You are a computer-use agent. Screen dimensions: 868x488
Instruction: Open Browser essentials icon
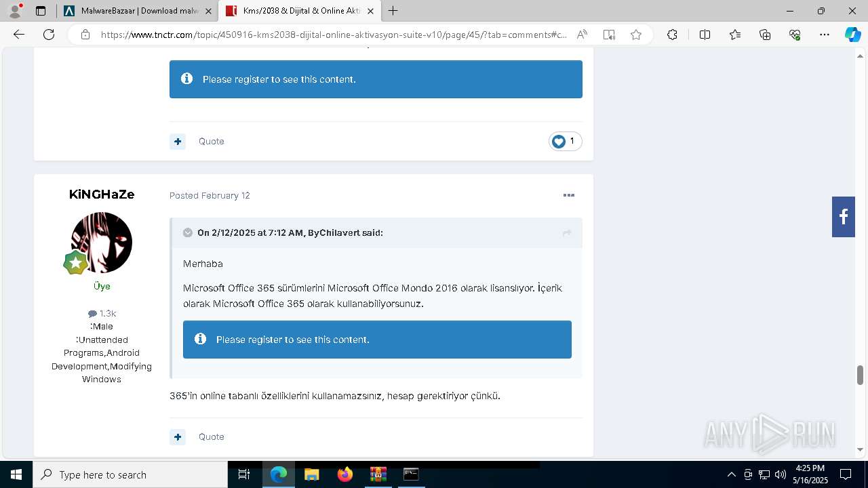coord(795,35)
